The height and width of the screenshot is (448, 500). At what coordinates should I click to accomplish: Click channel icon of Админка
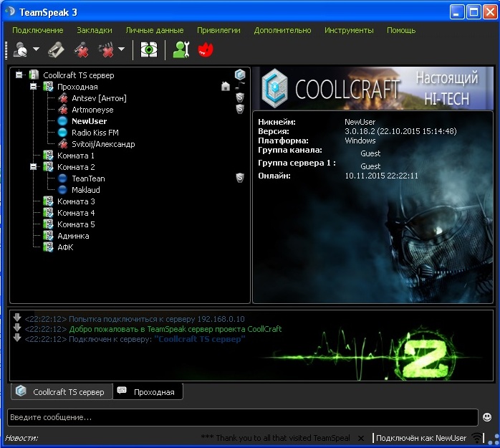click(x=48, y=236)
